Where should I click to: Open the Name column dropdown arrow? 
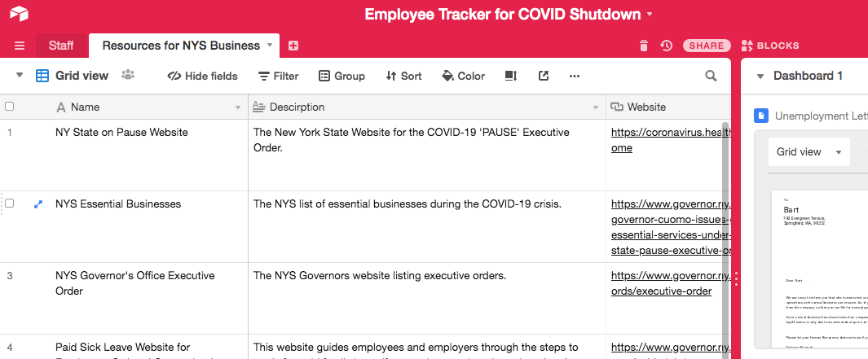238,107
